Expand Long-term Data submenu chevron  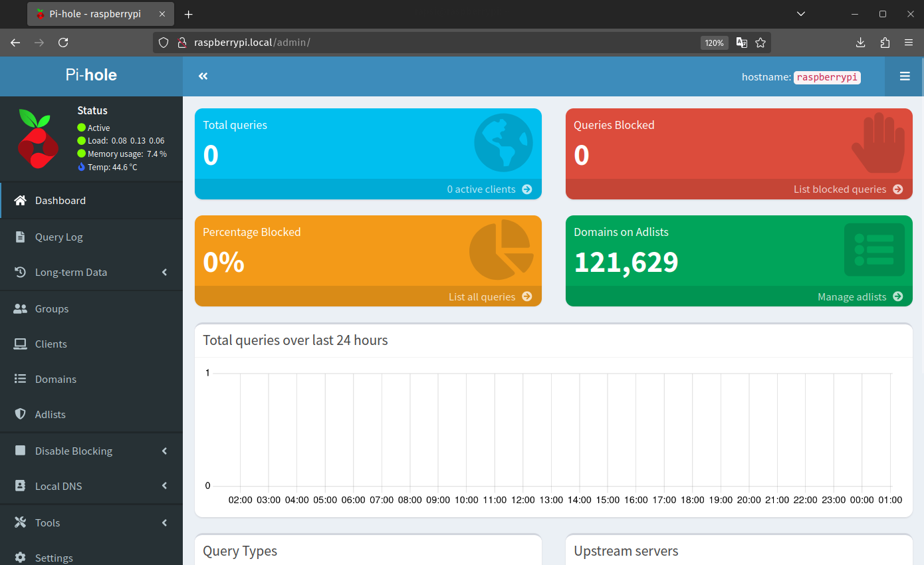pyautogui.click(x=164, y=272)
